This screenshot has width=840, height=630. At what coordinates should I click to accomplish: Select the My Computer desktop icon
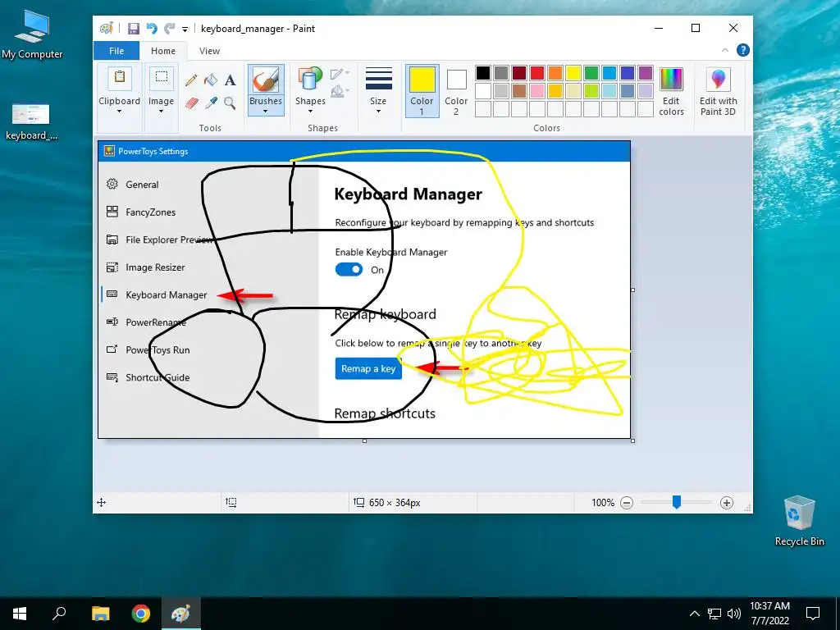coord(32,34)
